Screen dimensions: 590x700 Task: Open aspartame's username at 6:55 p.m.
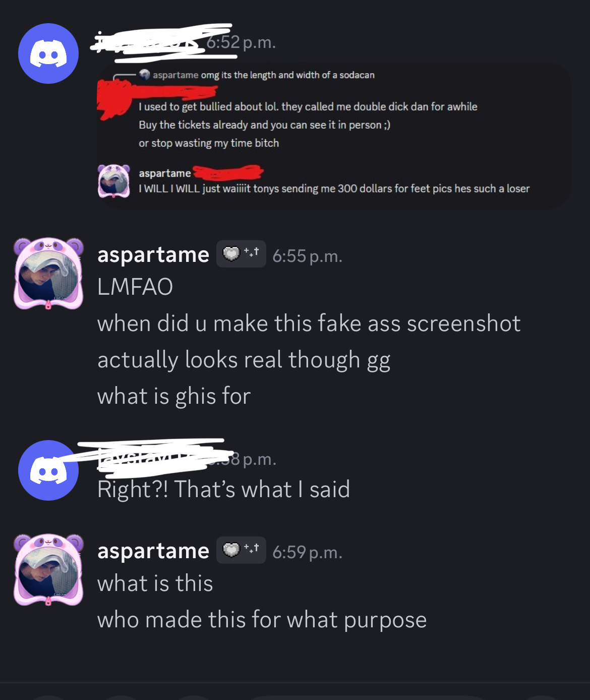(153, 254)
